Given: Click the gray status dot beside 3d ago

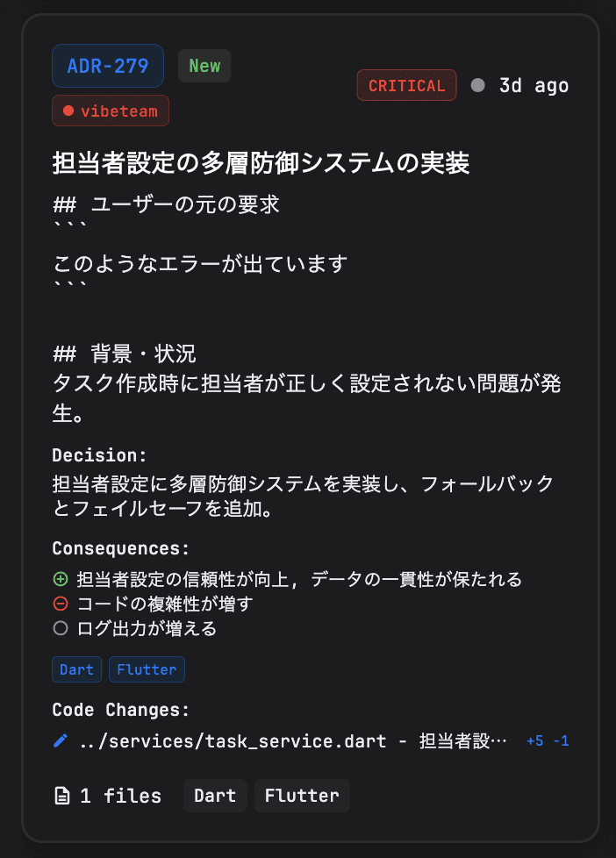Looking at the screenshot, I should point(477,86).
